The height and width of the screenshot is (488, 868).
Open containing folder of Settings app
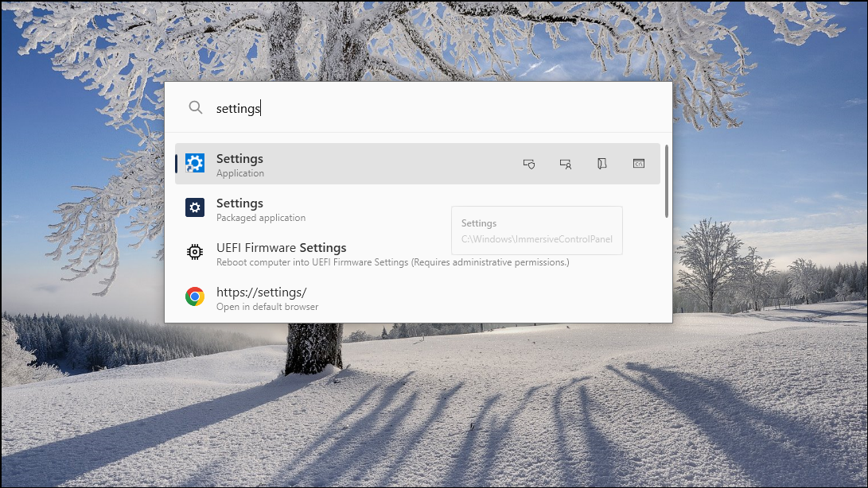(x=601, y=164)
